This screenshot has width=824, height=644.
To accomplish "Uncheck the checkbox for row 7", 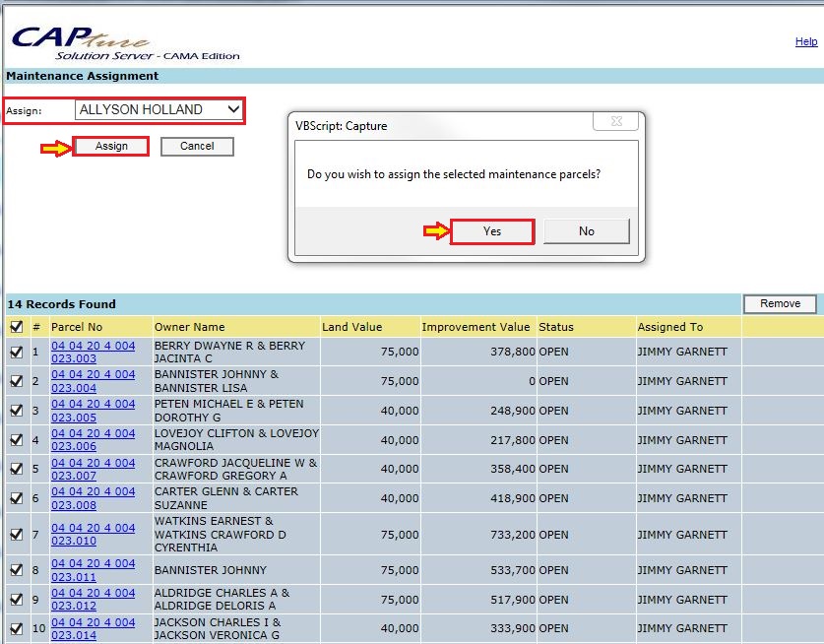I will pyautogui.click(x=17, y=535).
